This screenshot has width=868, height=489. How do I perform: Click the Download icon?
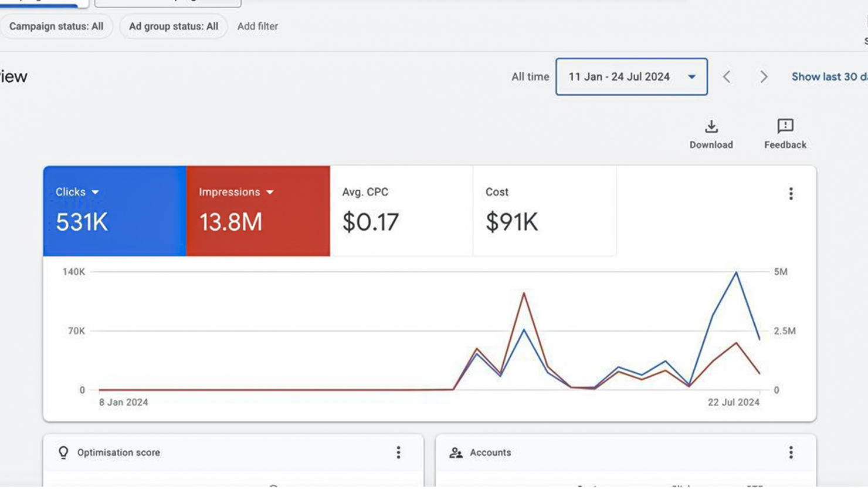[711, 127]
